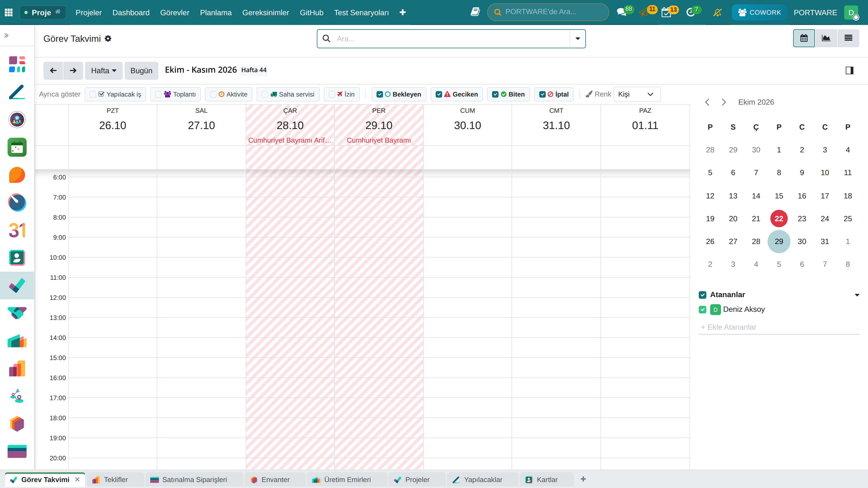Open the Planlama menu
868x488 pixels.
click(x=216, y=12)
